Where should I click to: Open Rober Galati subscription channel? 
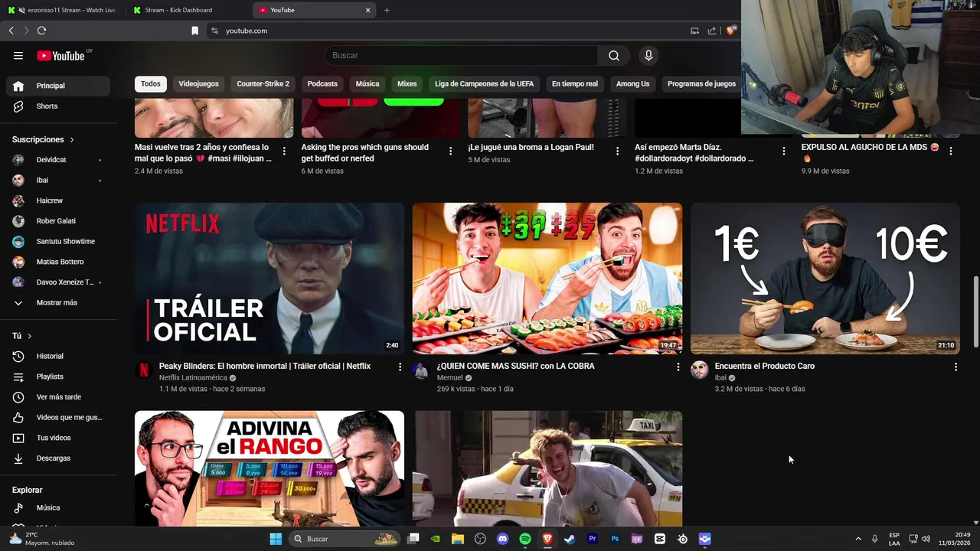[x=58, y=221]
